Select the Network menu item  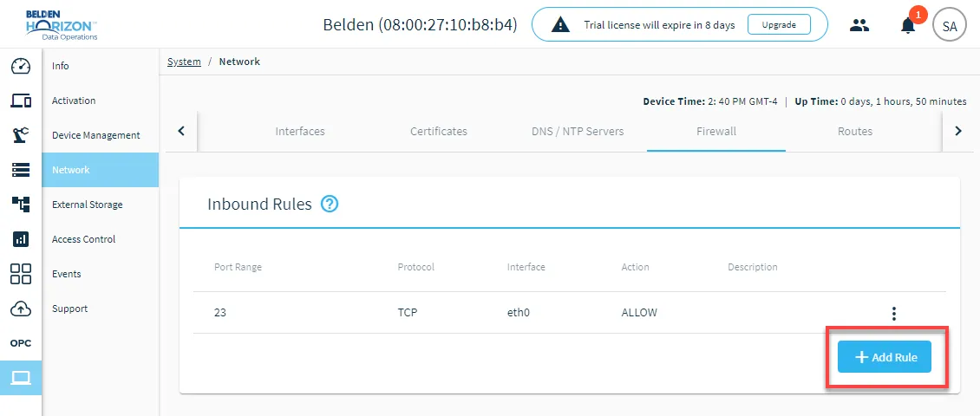pos(100,170)
